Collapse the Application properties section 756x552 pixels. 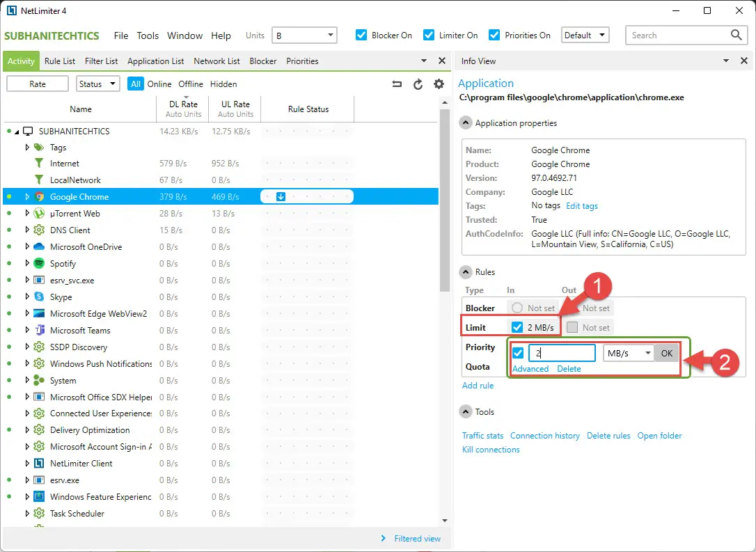[465, 123]
